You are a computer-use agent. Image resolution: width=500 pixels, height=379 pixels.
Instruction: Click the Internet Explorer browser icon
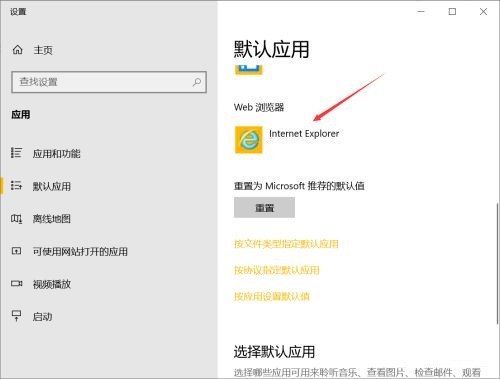pyautogui.click(x=249, y=140)
